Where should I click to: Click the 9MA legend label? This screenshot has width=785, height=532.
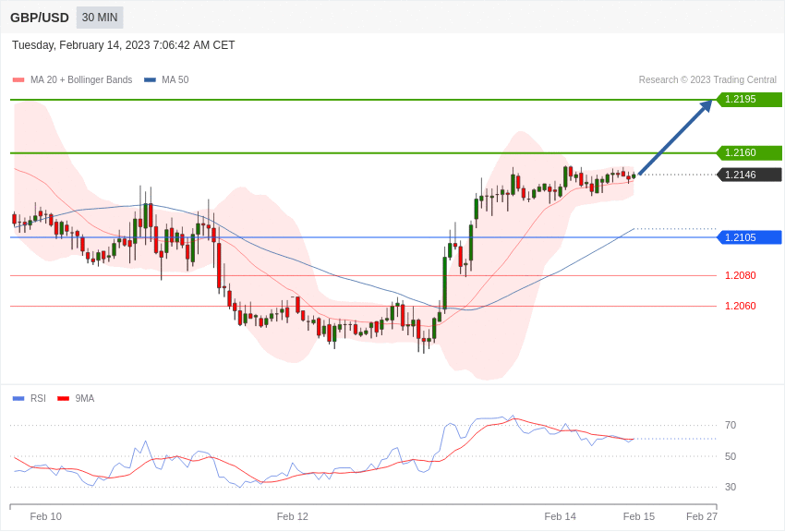coord(85,398)
